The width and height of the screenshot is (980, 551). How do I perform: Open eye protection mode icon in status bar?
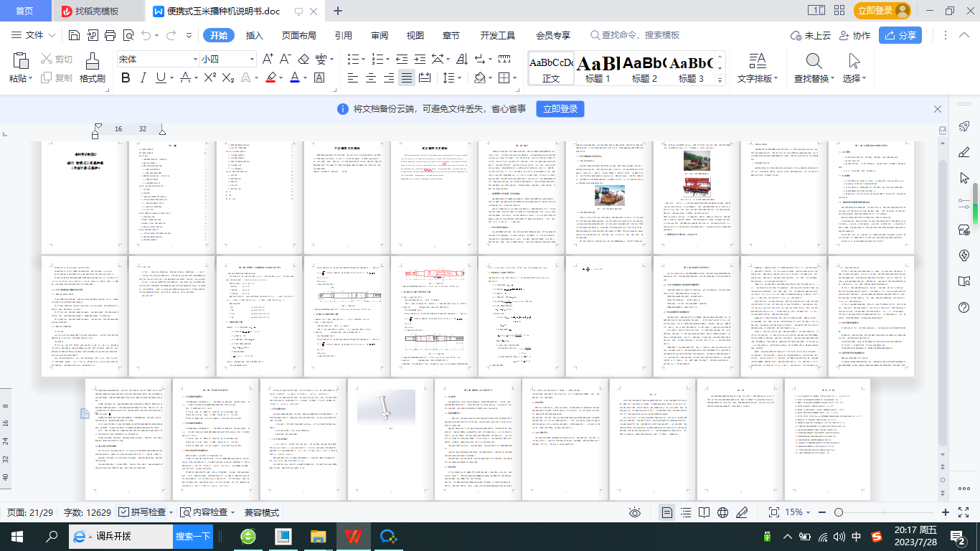tap(635, 512)
